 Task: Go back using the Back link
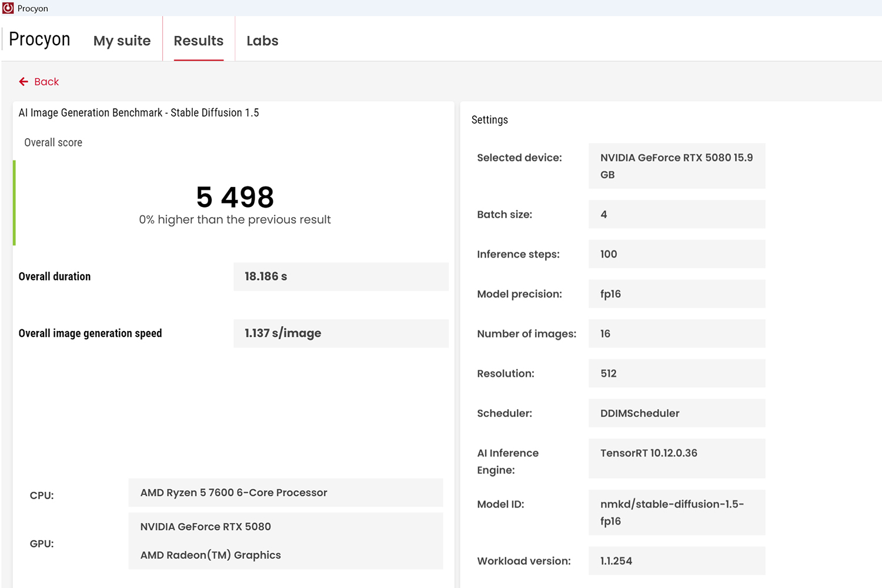click(x=39, y=82)
